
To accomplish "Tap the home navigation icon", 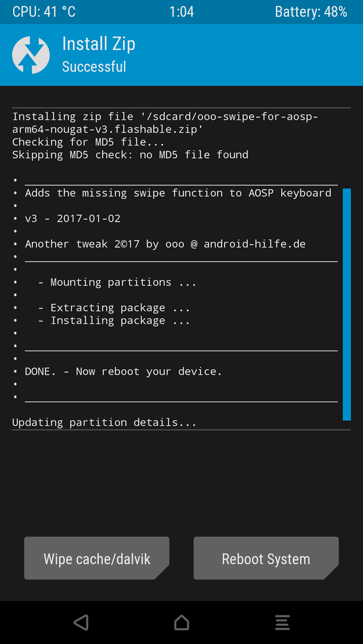I will point(181,622).
